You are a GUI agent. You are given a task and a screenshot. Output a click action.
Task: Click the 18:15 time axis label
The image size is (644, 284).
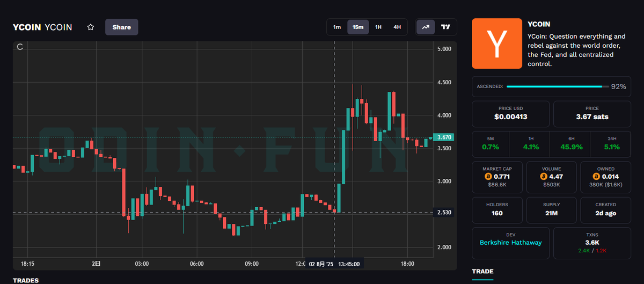(27, 264)
